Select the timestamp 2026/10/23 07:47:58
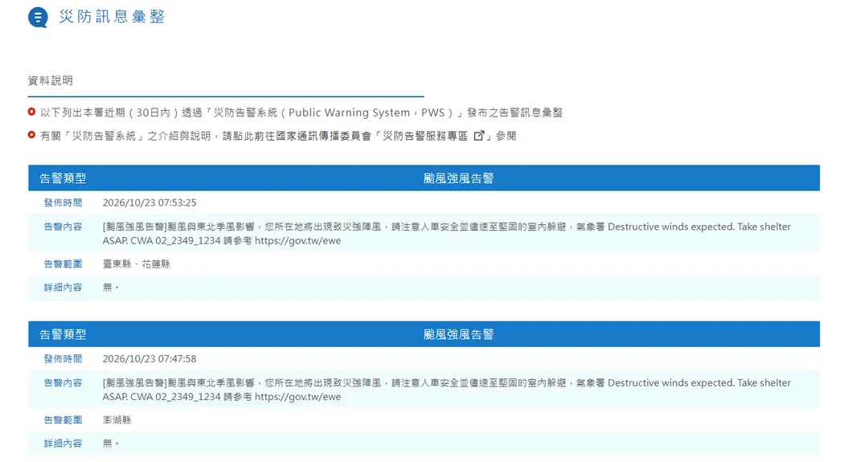Image resolution: width=868 pixels, height=462 pixels. (x=149, y=359)
